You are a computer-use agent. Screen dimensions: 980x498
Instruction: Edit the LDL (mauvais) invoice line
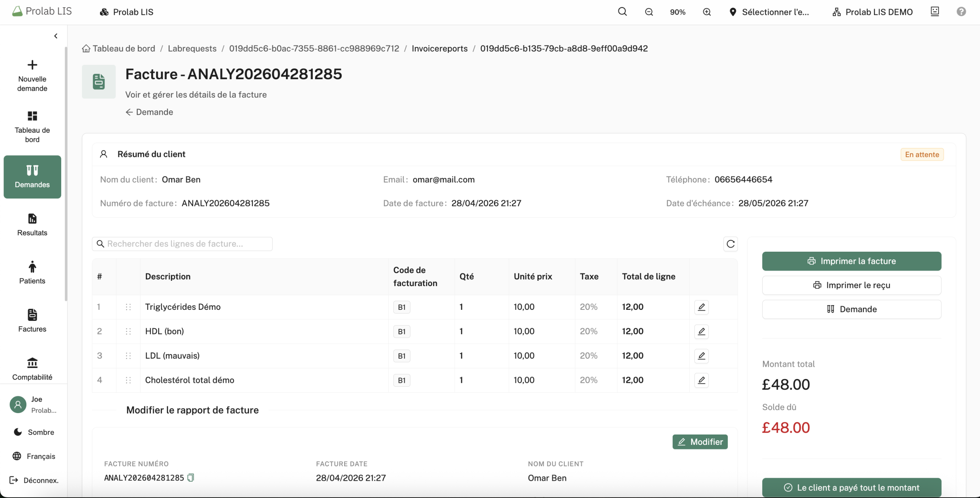[701, 356]
